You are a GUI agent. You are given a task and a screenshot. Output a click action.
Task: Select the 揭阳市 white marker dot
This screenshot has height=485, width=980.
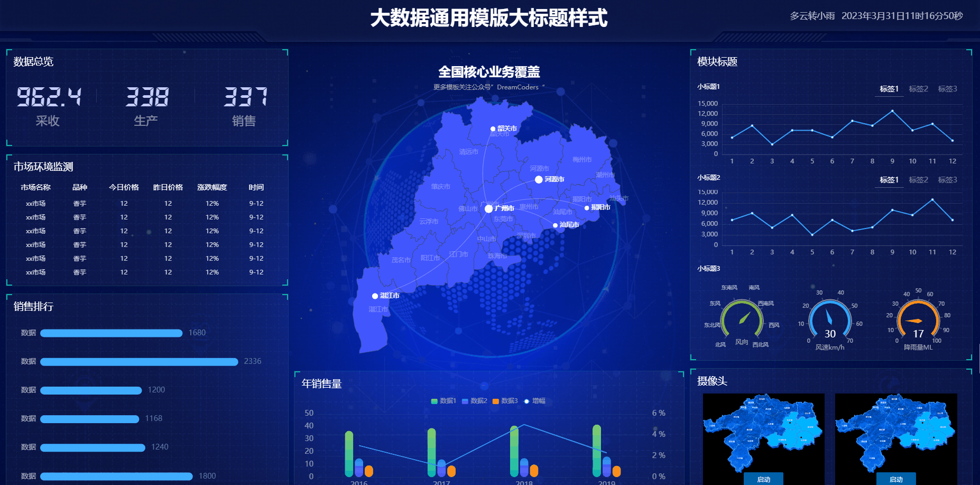[x=587, y=208]
